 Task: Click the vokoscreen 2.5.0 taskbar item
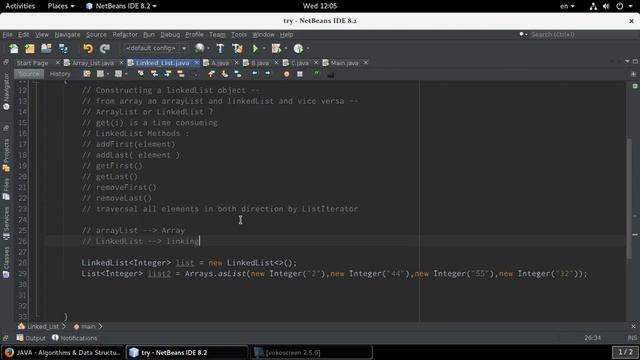pos(311,352)
